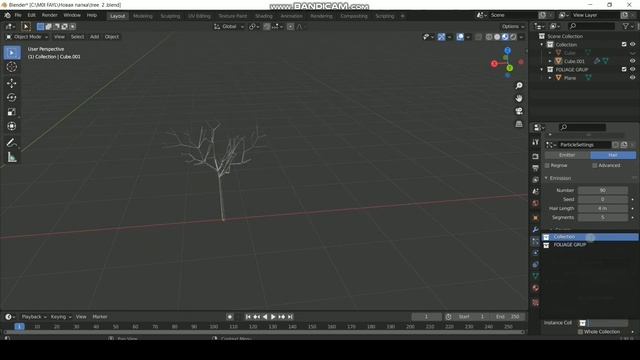
Task: Click the Z axis on navigation gizmo
Action: click(x=507, y=51)
